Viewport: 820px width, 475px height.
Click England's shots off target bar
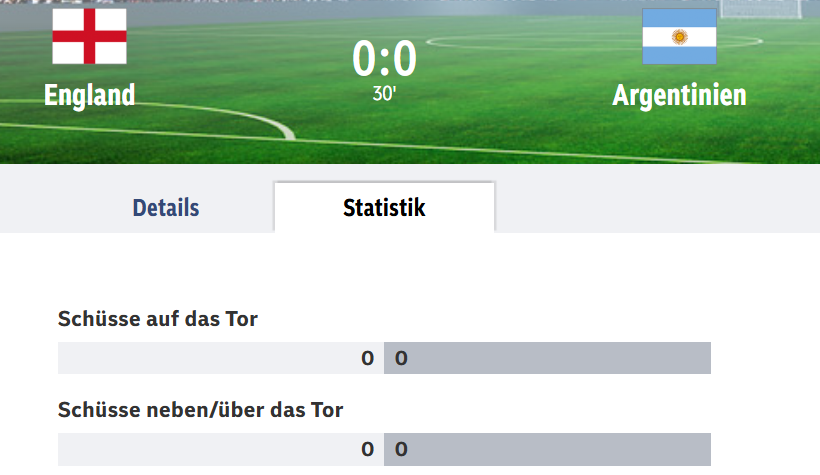click(221, 449)
